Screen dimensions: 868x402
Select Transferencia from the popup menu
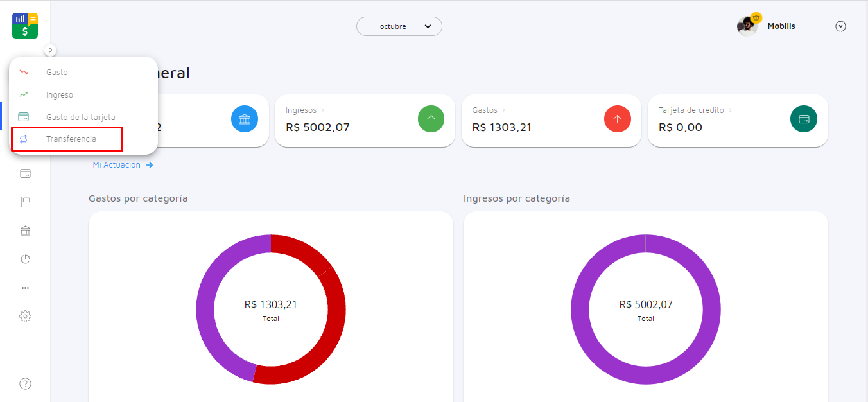[x=71, y=139]
